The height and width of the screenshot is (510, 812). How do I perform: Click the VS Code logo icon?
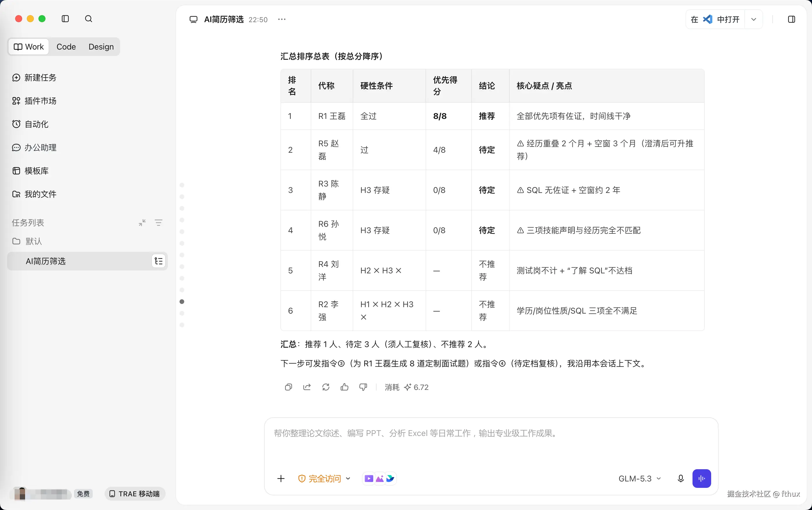(x=707, y=20)
